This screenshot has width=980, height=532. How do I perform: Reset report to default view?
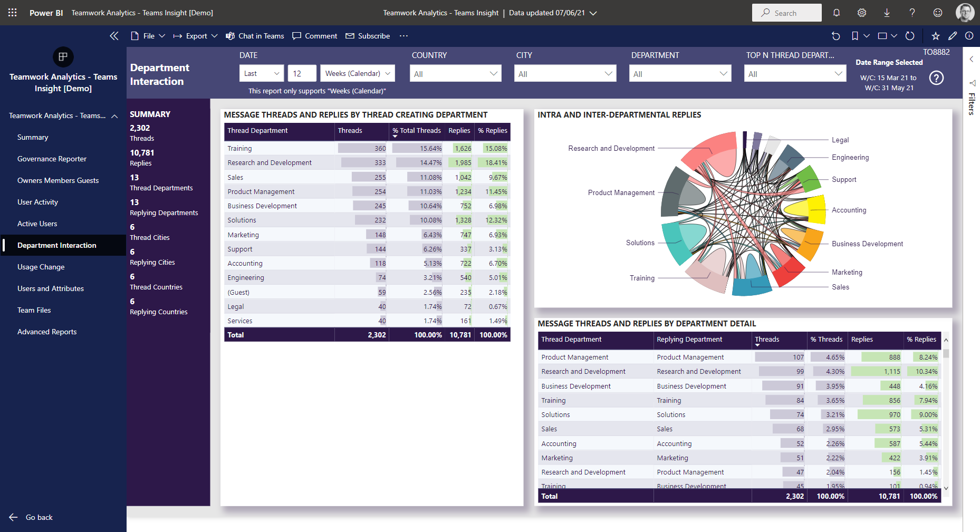point(836,36)
